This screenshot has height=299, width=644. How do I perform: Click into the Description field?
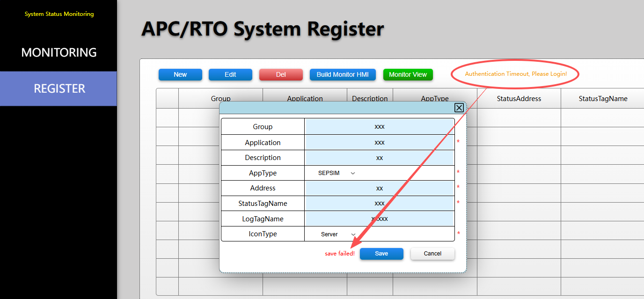tap(379, 158)
